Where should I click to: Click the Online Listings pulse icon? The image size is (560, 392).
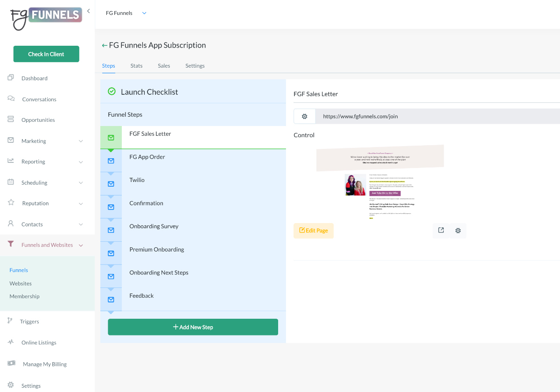[11, 342]
